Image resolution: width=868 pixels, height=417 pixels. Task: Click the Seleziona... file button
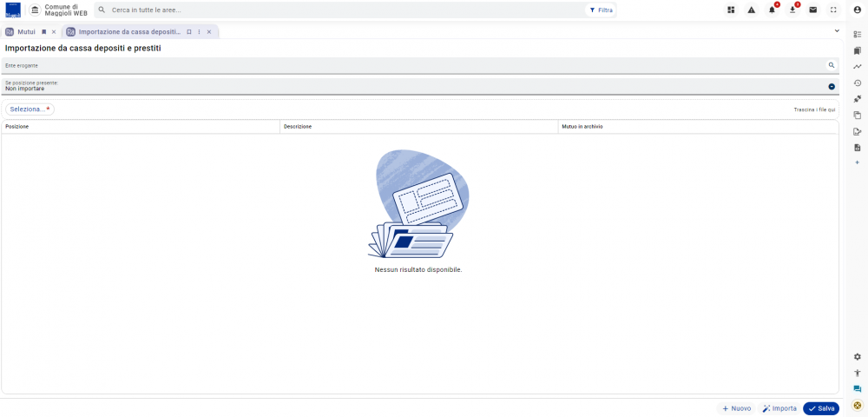click(x=30, y=109)
